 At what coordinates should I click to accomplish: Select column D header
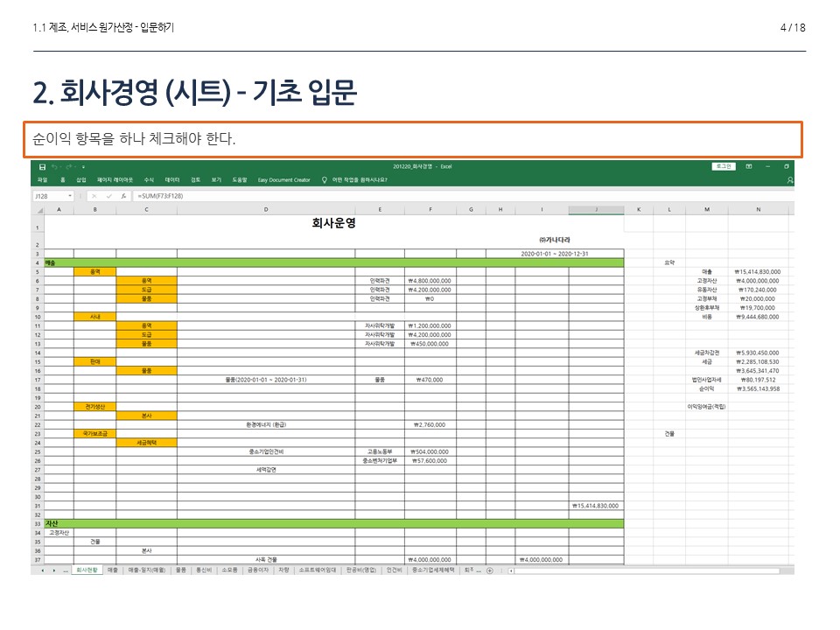pyautogui.click(x=266, y=210)
